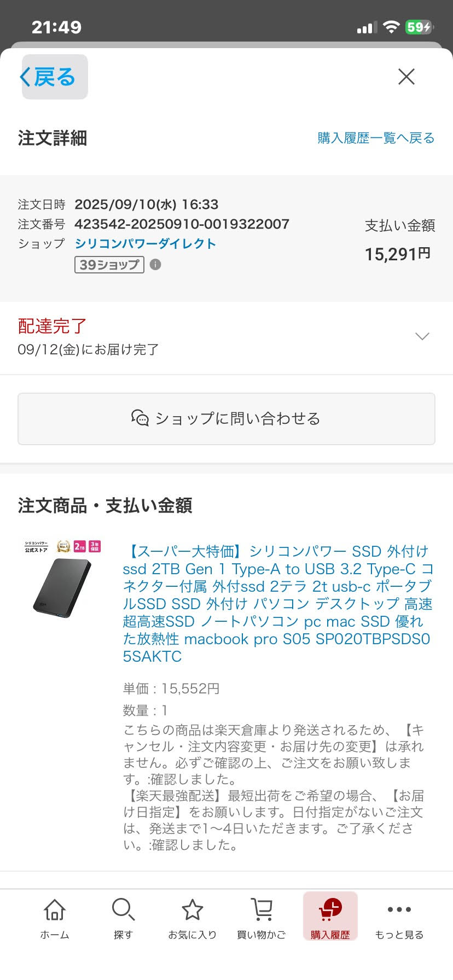Image resolution: width=453 pixels, height=980 pixels.
Task: Open 買い物かご shopping cart icon
Action: click(262, 910)
